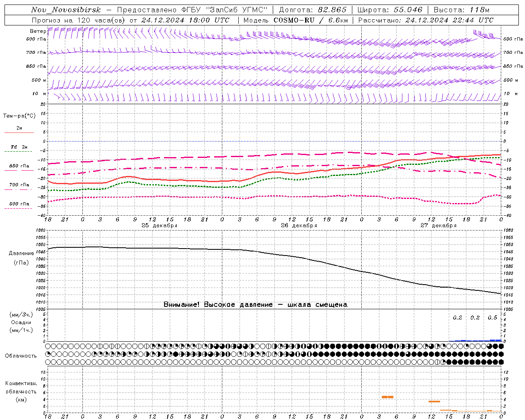This screenshot has height=420, width=525.
Task: Select 'Прогноз на 120 часа(ов)' forecast text
Action: (79, 20)
